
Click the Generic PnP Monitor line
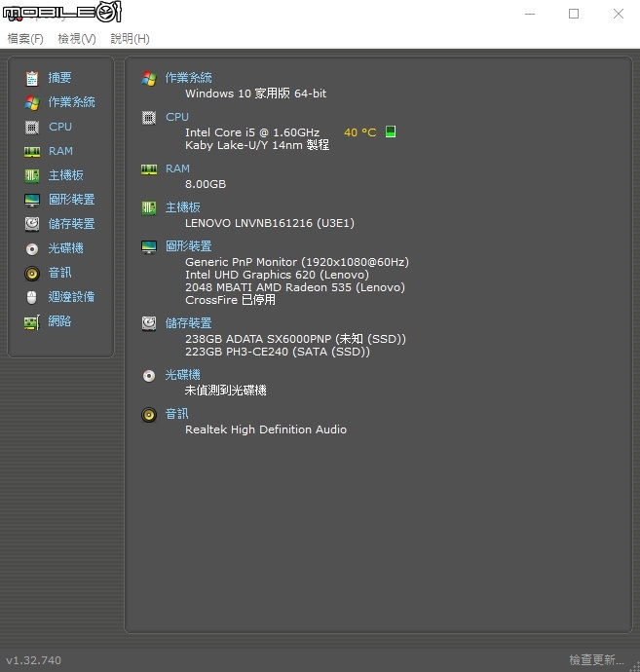pyautogui.click(x=297, y=262)
